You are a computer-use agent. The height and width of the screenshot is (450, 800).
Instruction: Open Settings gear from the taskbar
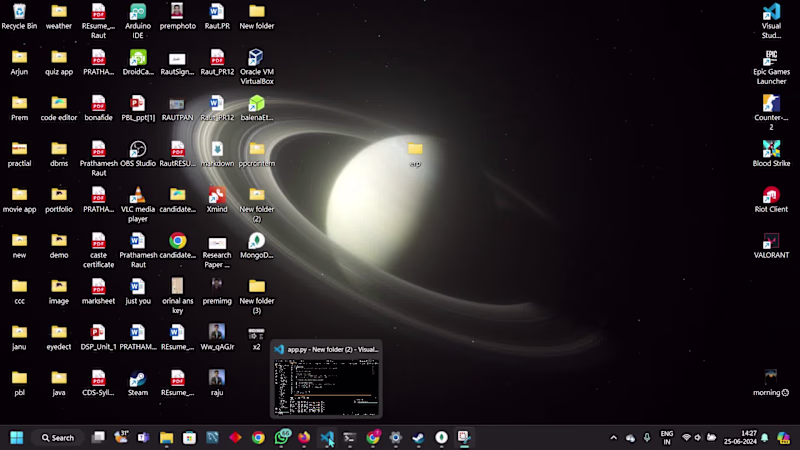pyautogui.click(x=395, y=437)
